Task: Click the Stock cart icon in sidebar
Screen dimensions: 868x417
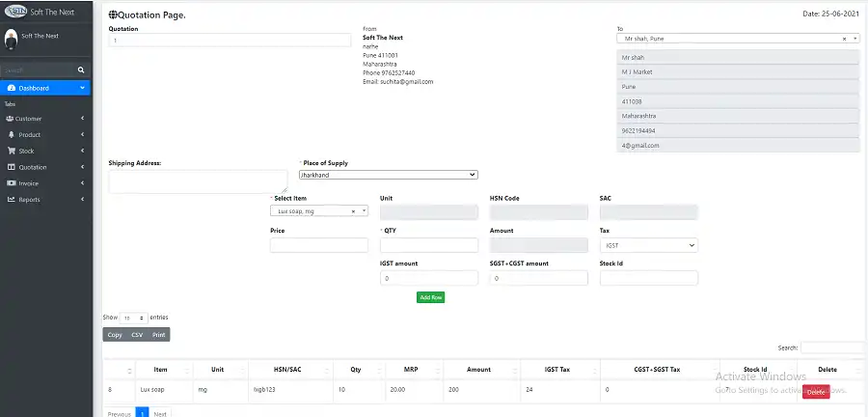Action: (x=11, y=151)
